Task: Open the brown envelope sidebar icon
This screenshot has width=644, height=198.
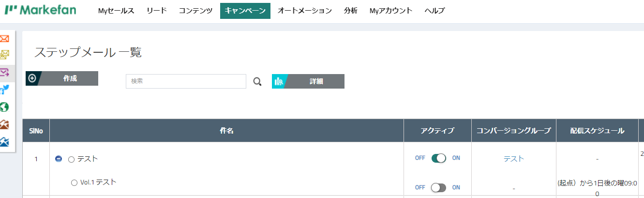Action: tap(4, 124)
